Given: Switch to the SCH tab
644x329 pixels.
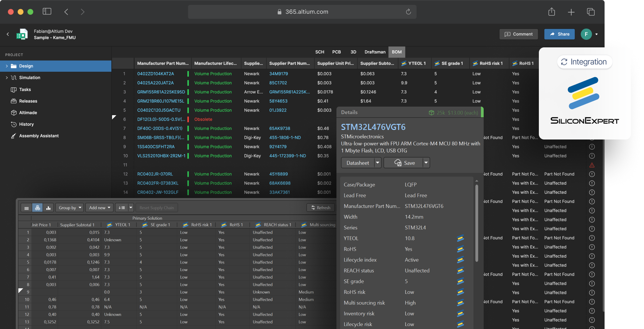Looking at the screenshot, I should pyautogui.click(x=320, y=52).
